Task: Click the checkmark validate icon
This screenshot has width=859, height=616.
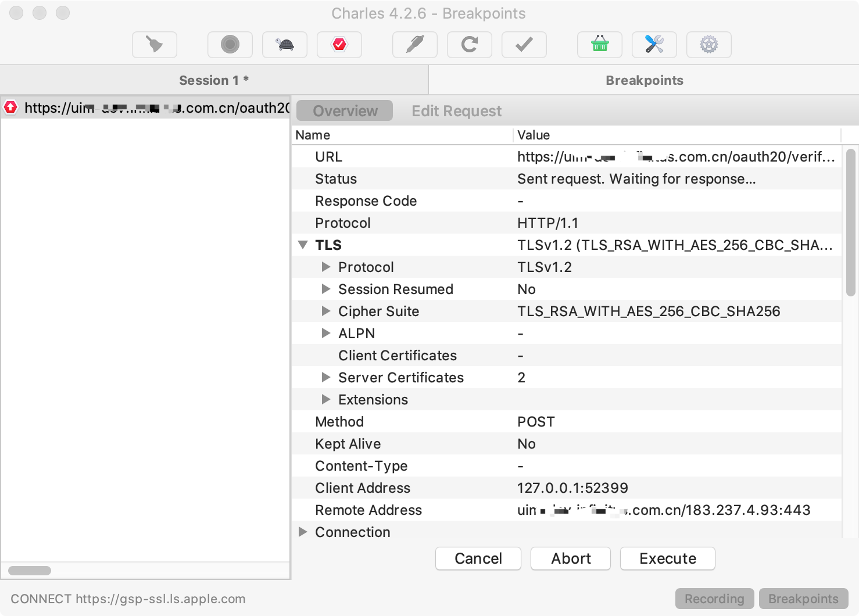Action: click(x=524, y=45)
